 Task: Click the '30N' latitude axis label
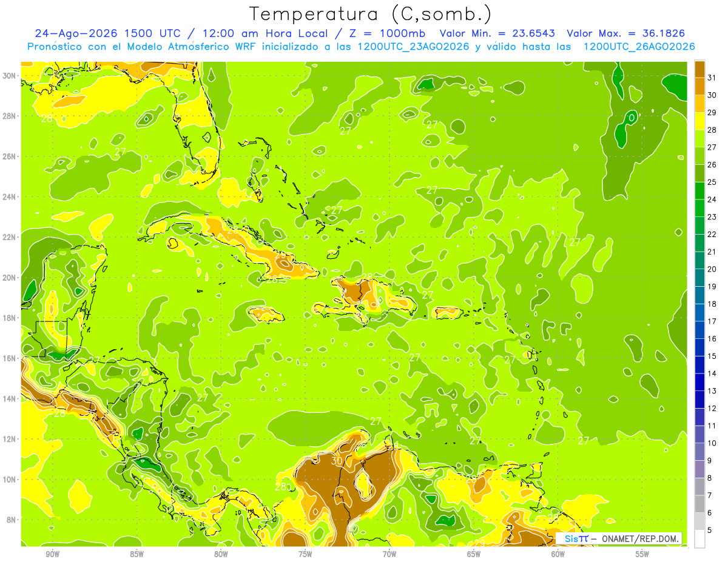click(10, 76)
